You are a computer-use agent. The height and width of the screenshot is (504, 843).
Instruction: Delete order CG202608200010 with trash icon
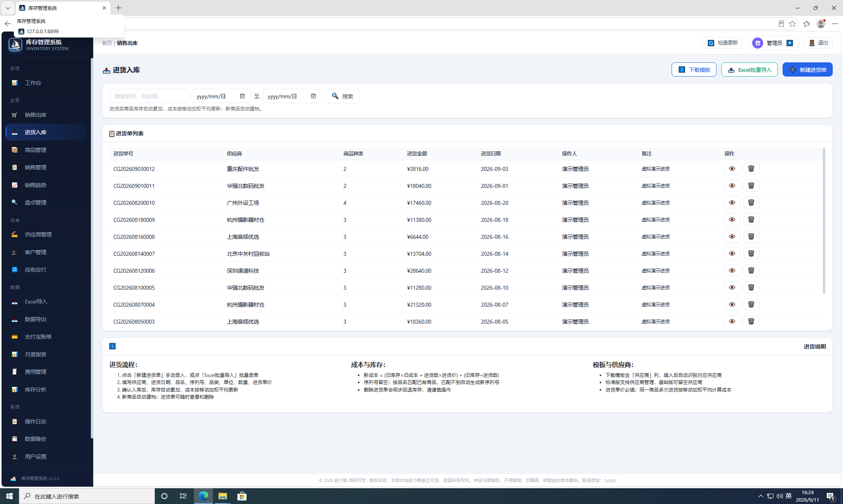point(751,202)
